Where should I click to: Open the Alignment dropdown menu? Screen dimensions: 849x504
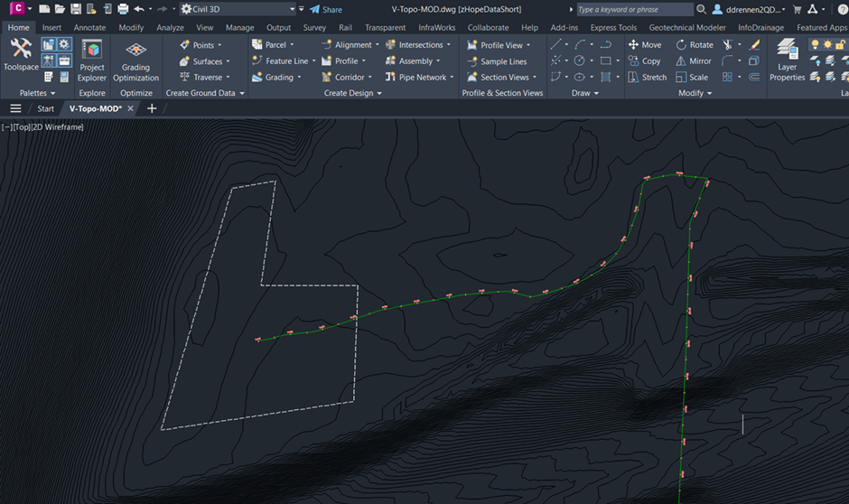352,44
